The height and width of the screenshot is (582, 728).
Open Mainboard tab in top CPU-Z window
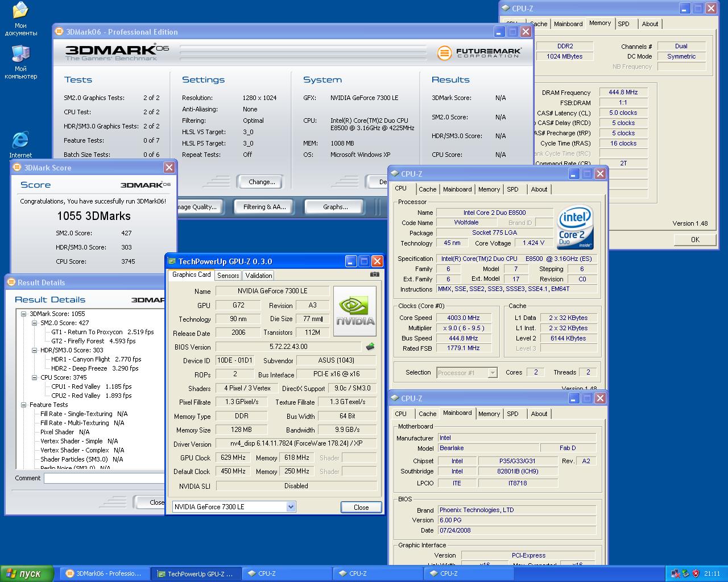(x=568, y=24)
